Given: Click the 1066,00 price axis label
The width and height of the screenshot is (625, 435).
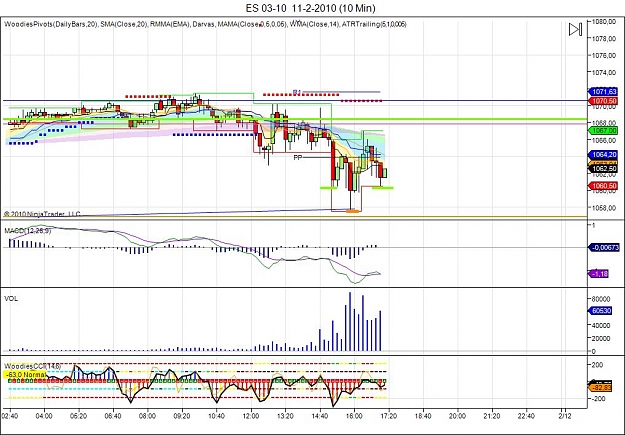Looking at the screenshot, I should coord(605,140).
